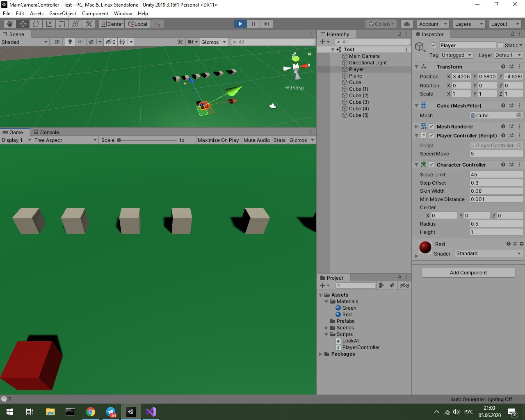Open Free Aspect dropdown
525x420 pixels.
click(65, 140)
